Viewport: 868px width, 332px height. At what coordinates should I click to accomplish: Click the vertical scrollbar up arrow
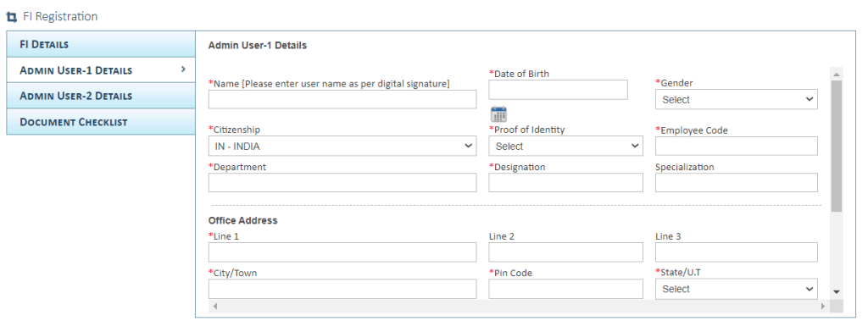[x=837, y=74]
